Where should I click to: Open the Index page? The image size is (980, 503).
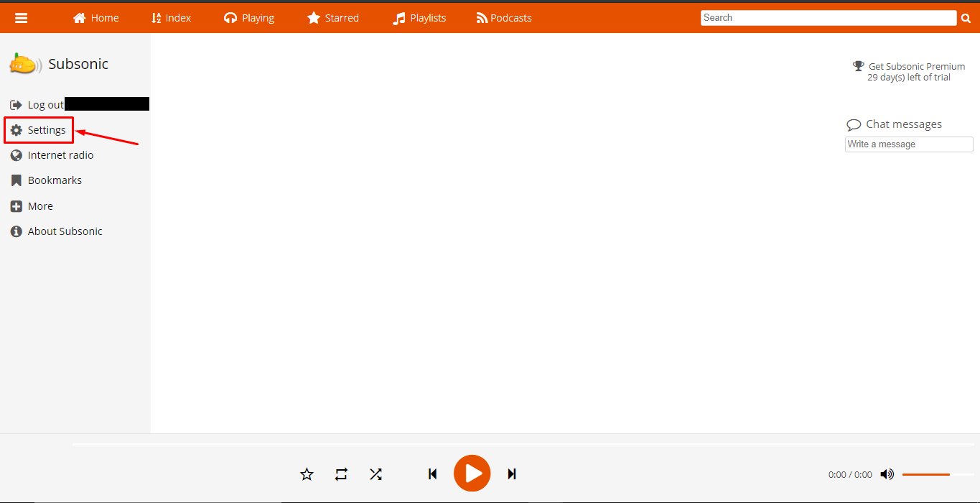(x=171, y=18)
